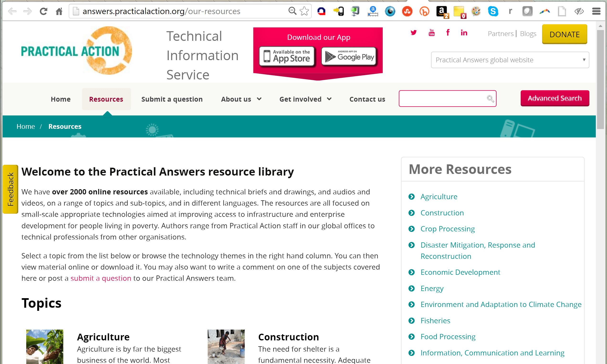Click the Practical Action logo

point(77,51)
